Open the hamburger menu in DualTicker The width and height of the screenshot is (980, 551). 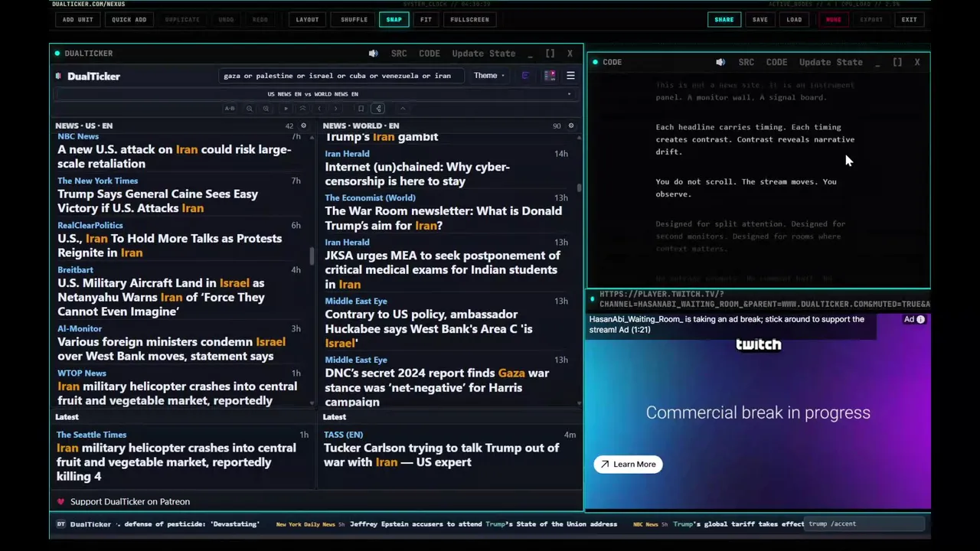tap(570, 76)
